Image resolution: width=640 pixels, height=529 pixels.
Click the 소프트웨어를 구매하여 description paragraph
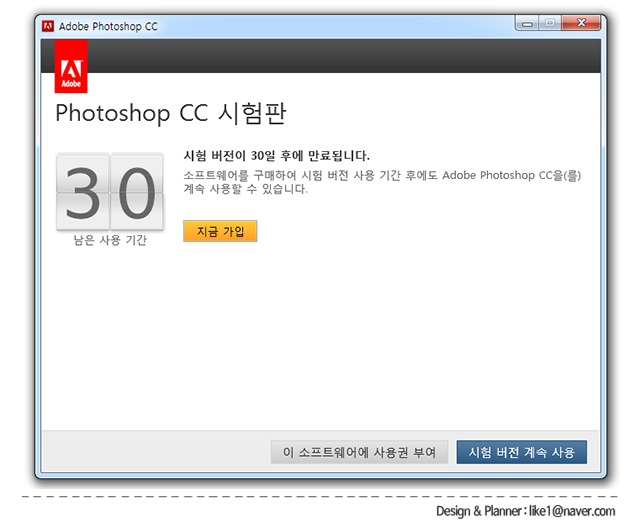tap(382, 182)
